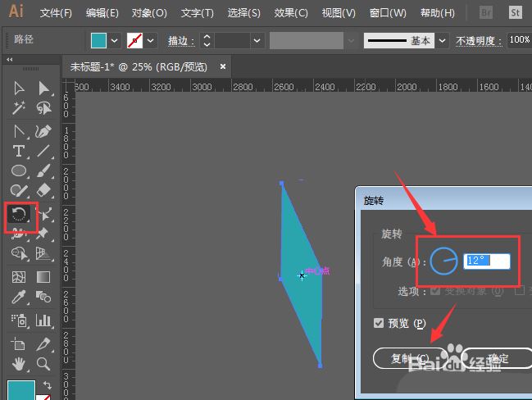Open the 对象(O) menu
Viewport: 532px width, 400px height.
(x=149, y=13)
